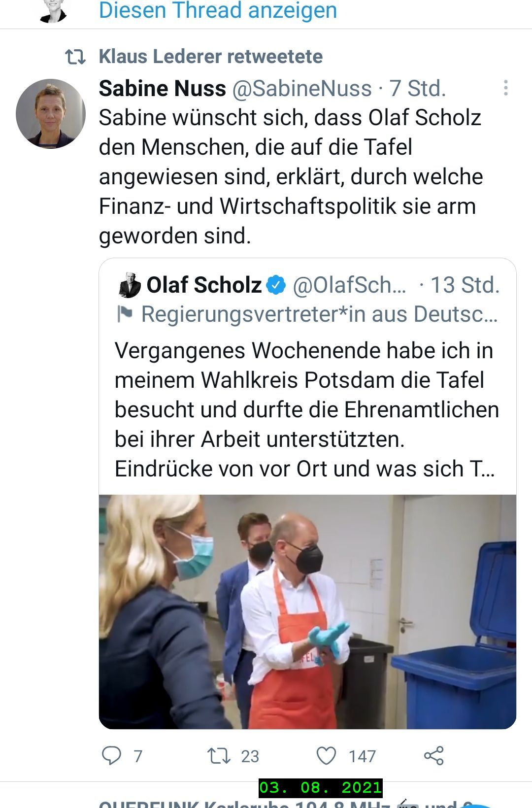Viewport: 532px width, 808px height.
Task: Tap the flag icon for Regierungsvertreter*in label
Action: (125, 314)
